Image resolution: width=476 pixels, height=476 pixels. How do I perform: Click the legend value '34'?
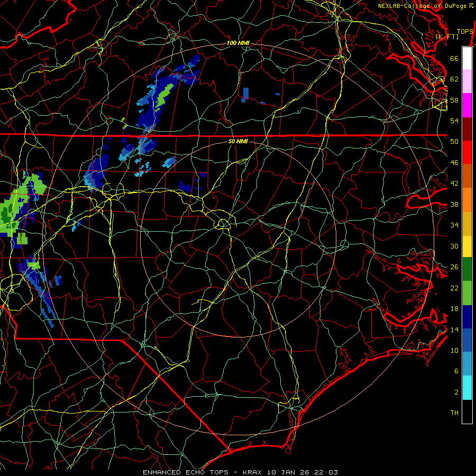pos(454,225)
